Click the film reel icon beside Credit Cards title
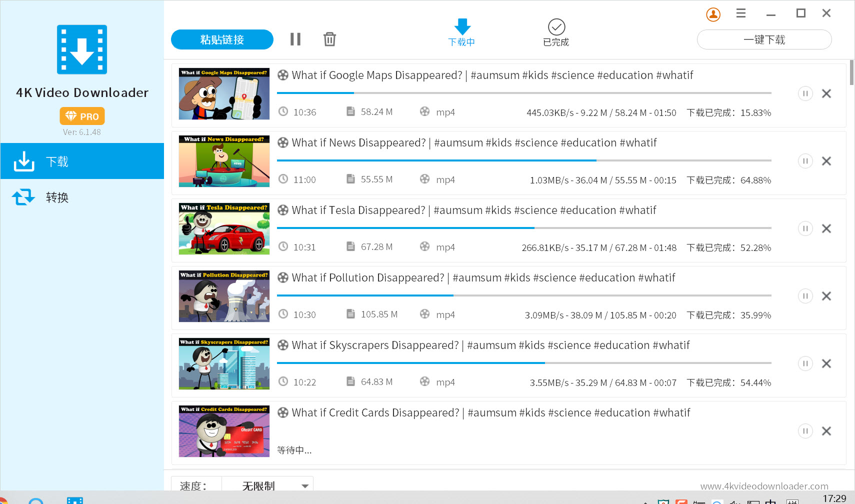 coord(283,412)
